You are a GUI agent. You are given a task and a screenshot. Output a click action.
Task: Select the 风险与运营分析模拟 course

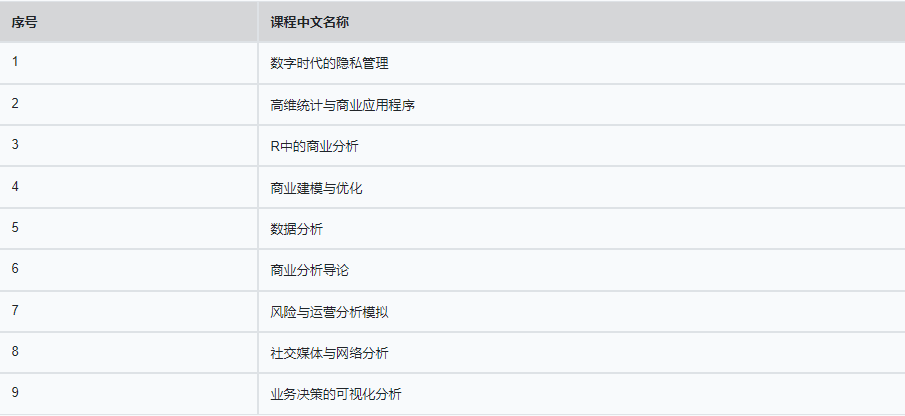329,312
